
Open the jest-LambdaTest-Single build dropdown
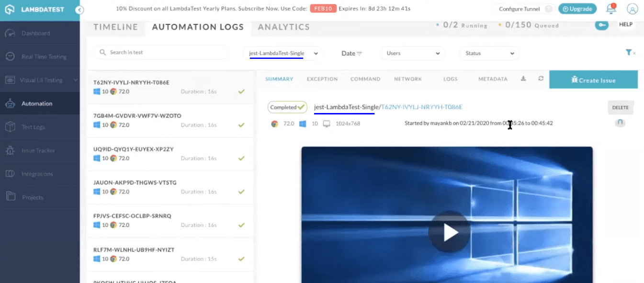click(x=282, y=53)
